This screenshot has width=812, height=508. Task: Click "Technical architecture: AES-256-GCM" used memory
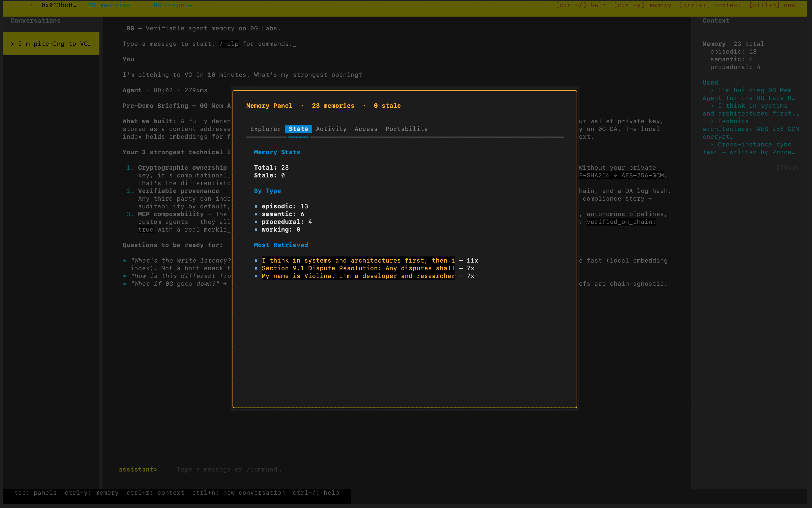pyautogui.click(x=751, y=129)
